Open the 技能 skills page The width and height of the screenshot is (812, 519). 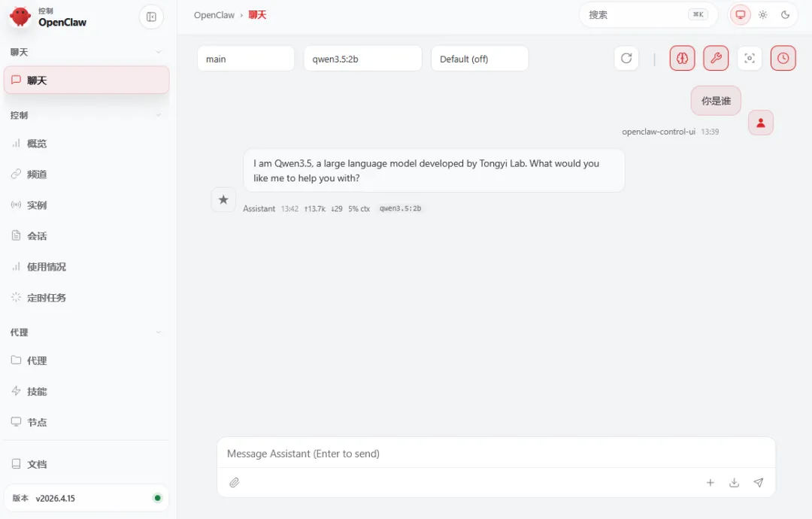86,392
